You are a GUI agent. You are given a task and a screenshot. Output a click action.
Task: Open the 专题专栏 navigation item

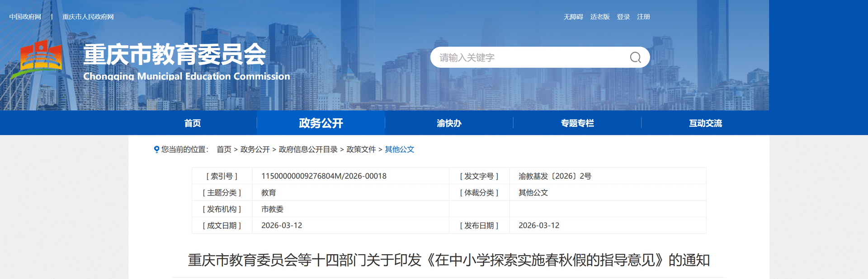pos(577,123)
